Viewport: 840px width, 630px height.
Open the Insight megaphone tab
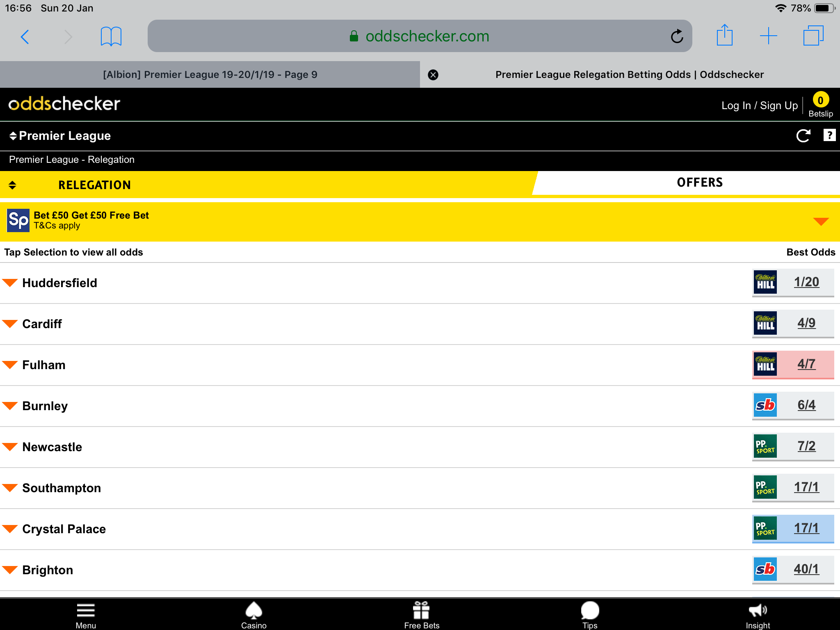758,615
